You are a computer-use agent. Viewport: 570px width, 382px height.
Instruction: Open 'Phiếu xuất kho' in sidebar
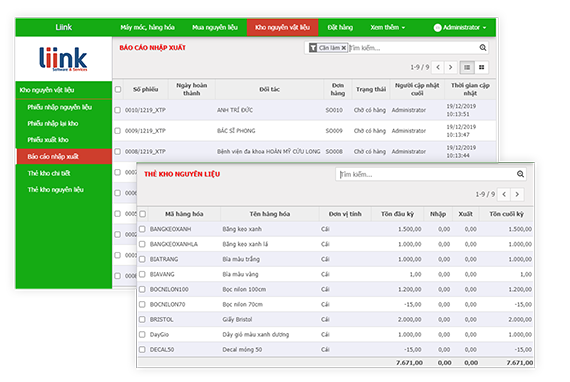[x=48, y=140]
